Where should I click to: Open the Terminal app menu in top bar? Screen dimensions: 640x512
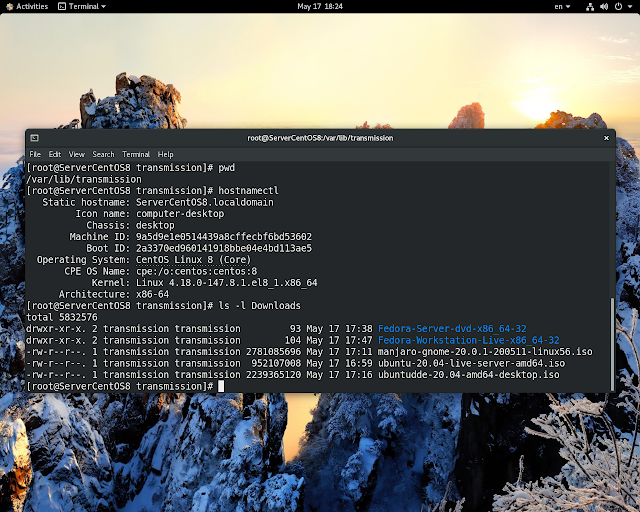coord(82,6)
